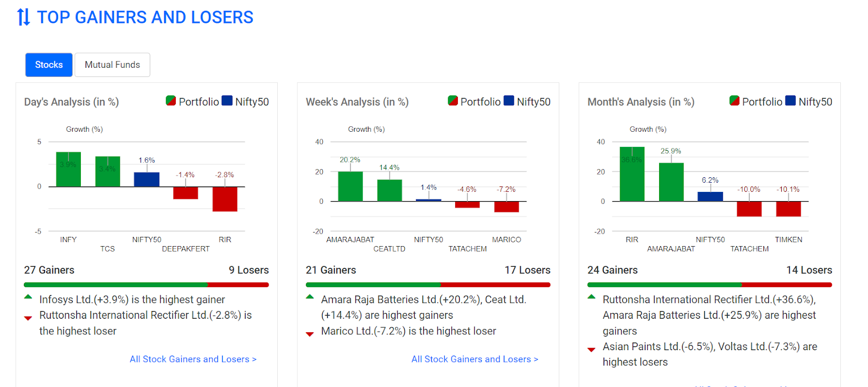Click 'Amara Raja Batteries Ltd.(+20.2%), Ceat Ltd.' text

tap(424, 300)
